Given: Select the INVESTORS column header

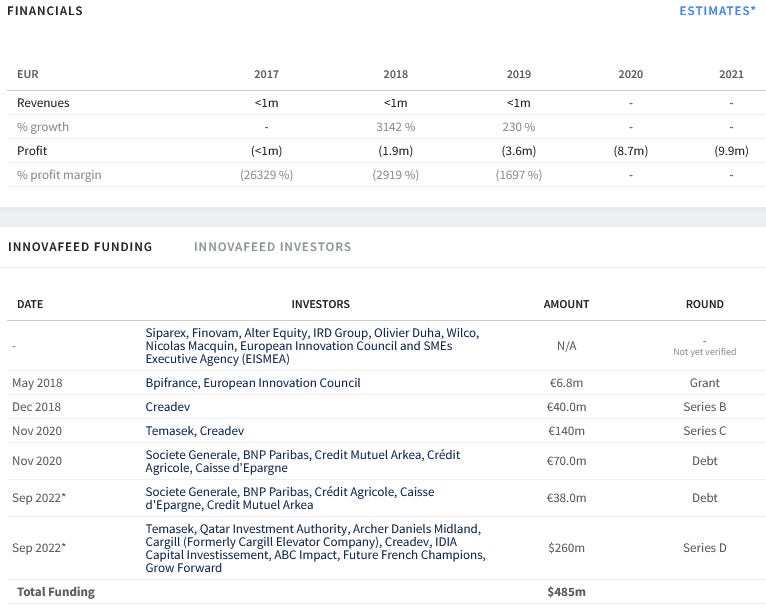Looking at the screenshot, I should [320, 304].
